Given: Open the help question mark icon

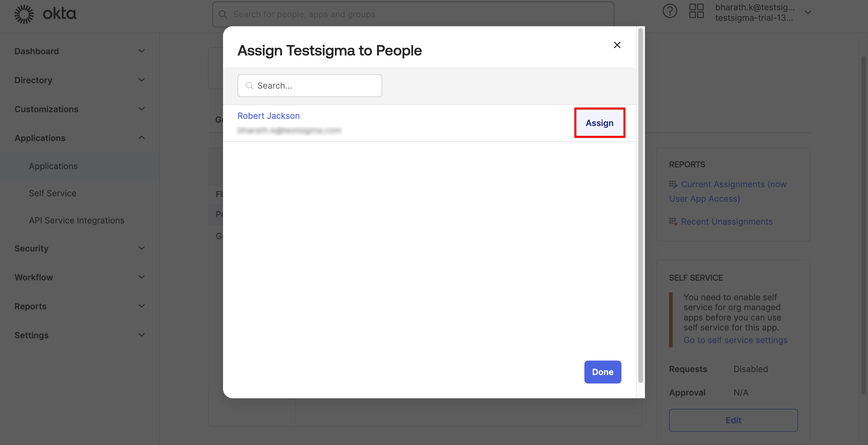Looking at the screenshot, I should [x=670, y=11].
